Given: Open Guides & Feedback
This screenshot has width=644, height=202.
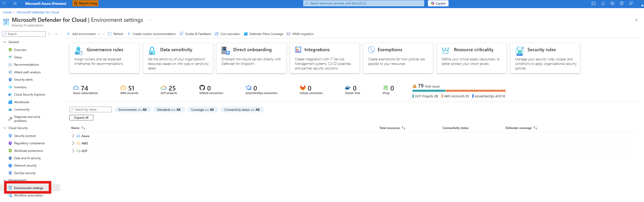Looking at the screenshot, I should 195,34.
